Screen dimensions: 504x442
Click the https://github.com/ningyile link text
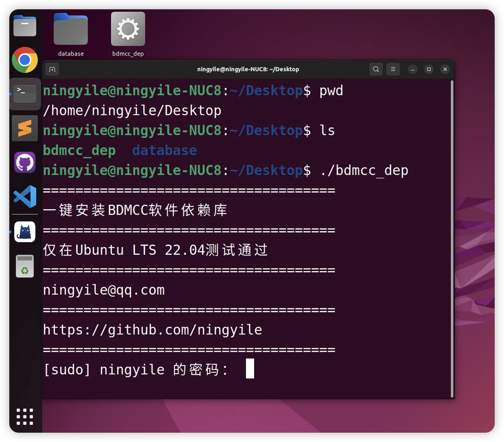[x=152, y=330]
